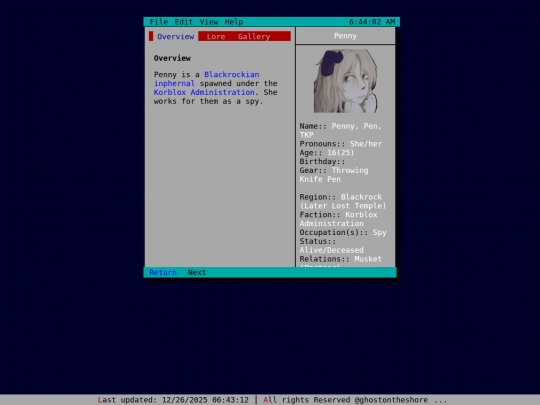Click the Birthday:: label

coord(322,162)
